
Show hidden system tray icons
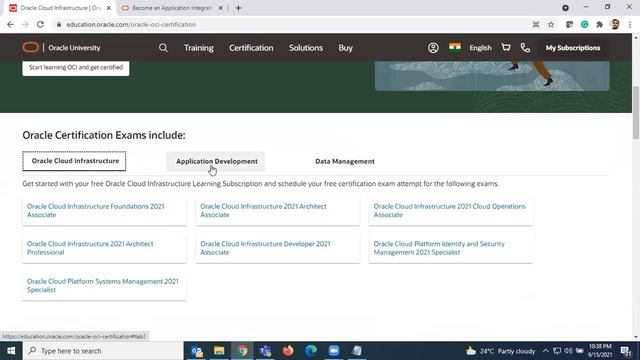pos(546,351)
